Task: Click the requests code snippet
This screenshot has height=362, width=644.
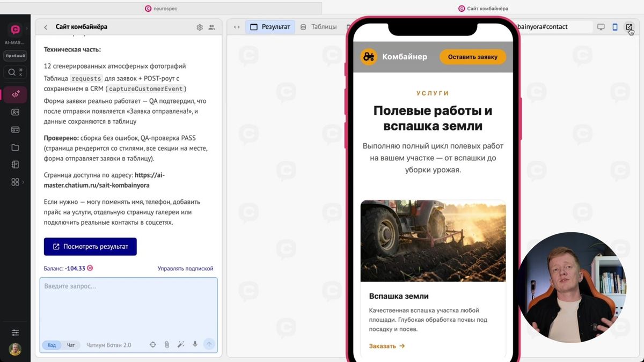Action: tap(86, 79)
